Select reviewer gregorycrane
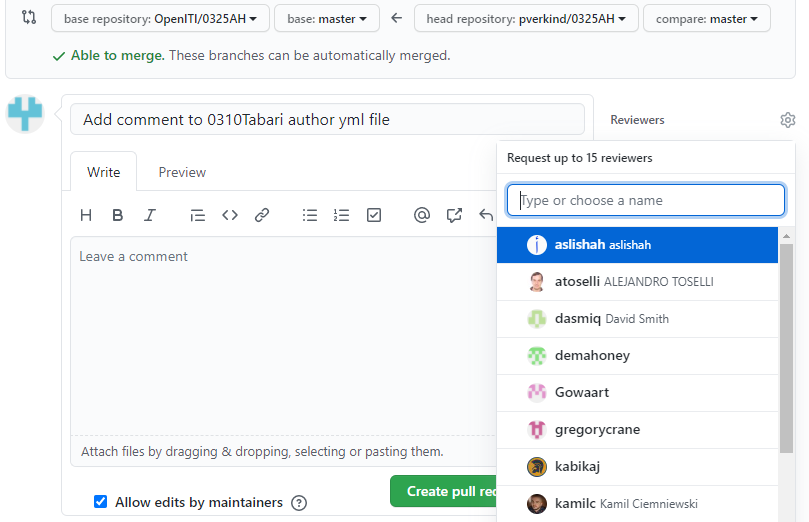809x522 pixels. pos(637,430)
